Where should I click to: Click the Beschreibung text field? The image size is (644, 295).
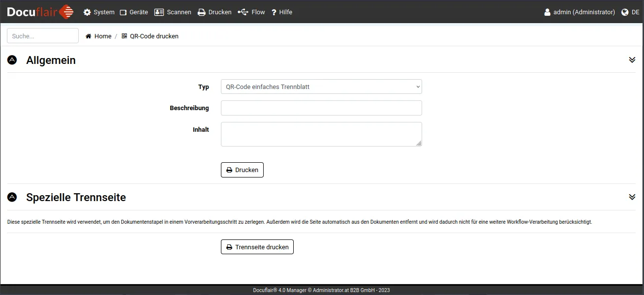coord(321,108)
